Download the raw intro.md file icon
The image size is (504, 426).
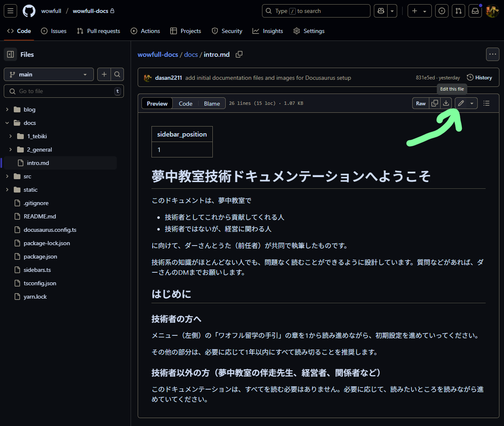446,103
